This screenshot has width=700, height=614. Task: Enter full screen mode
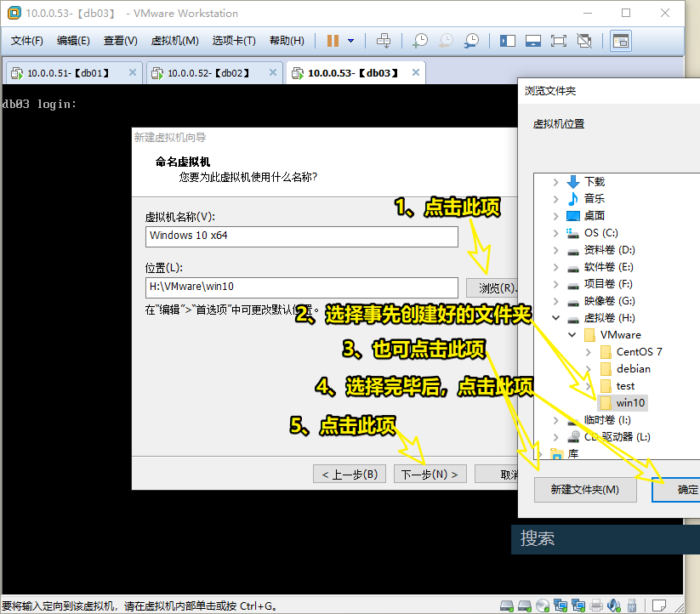559,41
